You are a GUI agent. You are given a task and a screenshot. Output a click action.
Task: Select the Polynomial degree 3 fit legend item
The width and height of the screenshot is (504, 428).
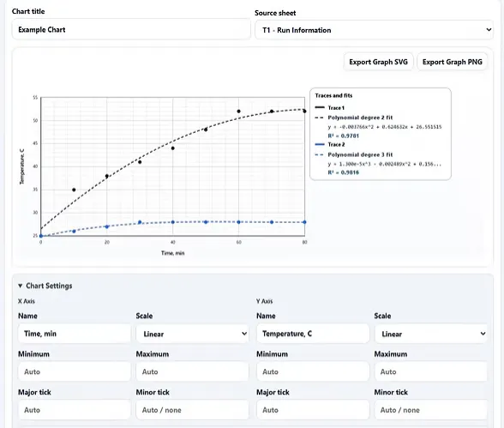354,154
